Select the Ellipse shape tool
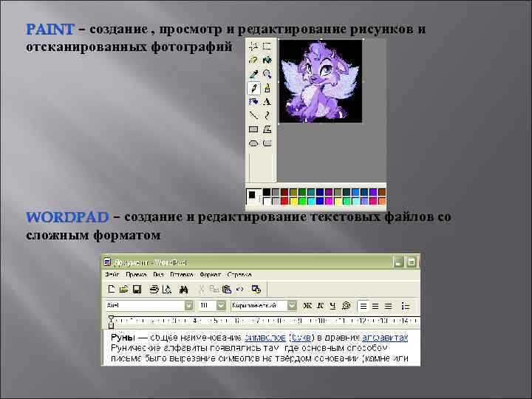The height and width of the screenshot is (399, 532). coord(253,143)
